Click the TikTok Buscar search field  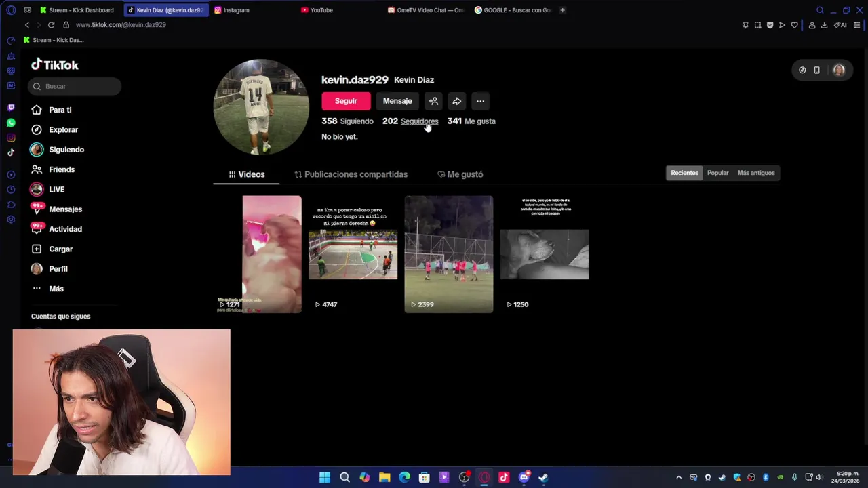point(75,86)
